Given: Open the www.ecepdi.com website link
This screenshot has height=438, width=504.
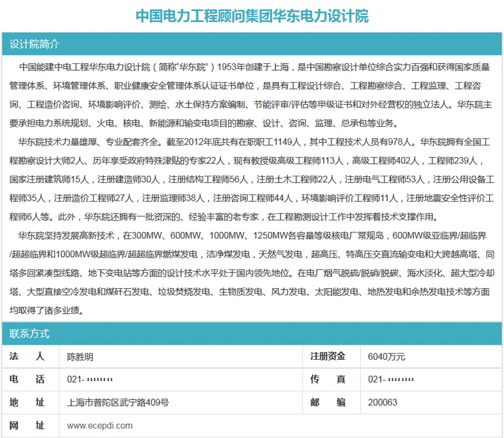Looking at the screenshot, I should tap(100, 426).
